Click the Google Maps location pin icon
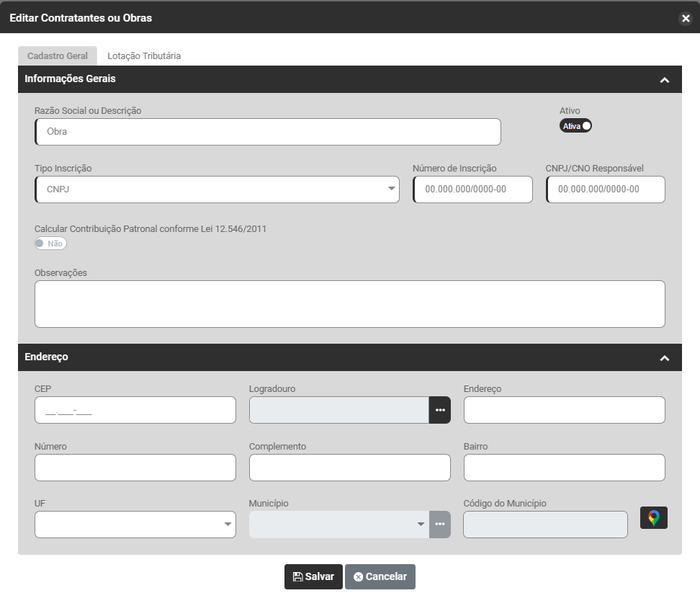 click(x=653, y=518)
